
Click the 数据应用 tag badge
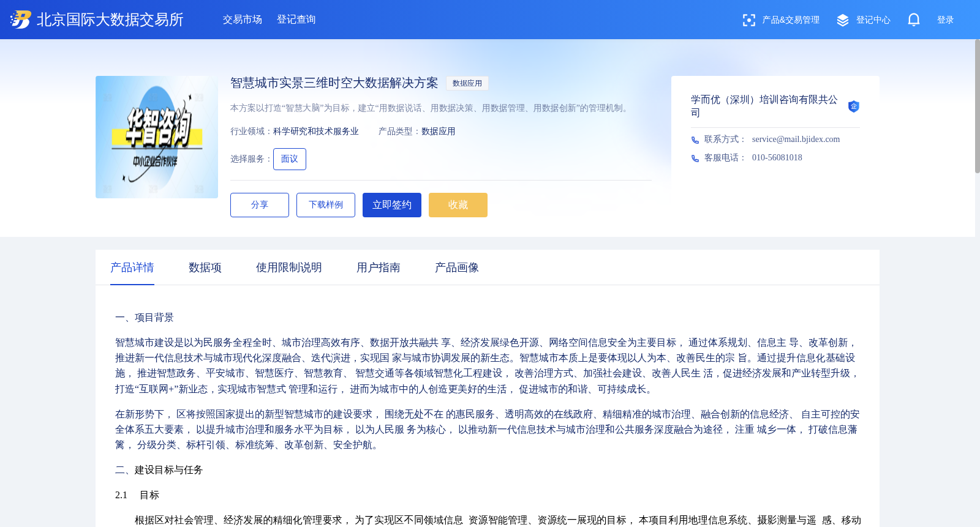[x=467, y=83]
